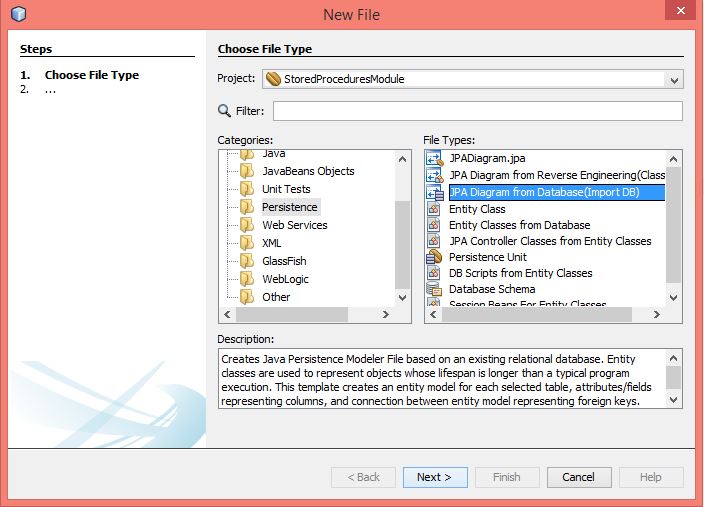Click the Persistence category folder icon
Screen dimensions: 704x507
(x=246, y=207)
